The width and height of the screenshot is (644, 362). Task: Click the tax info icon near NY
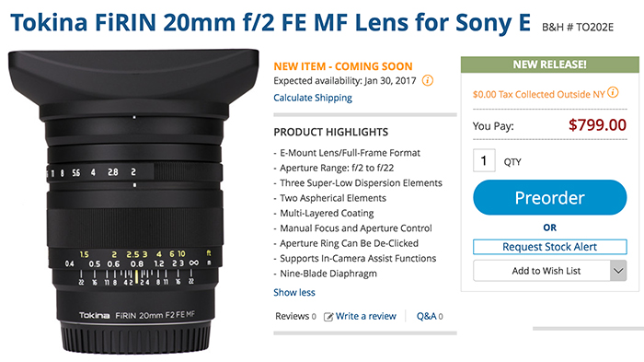[x=613, y=92]
